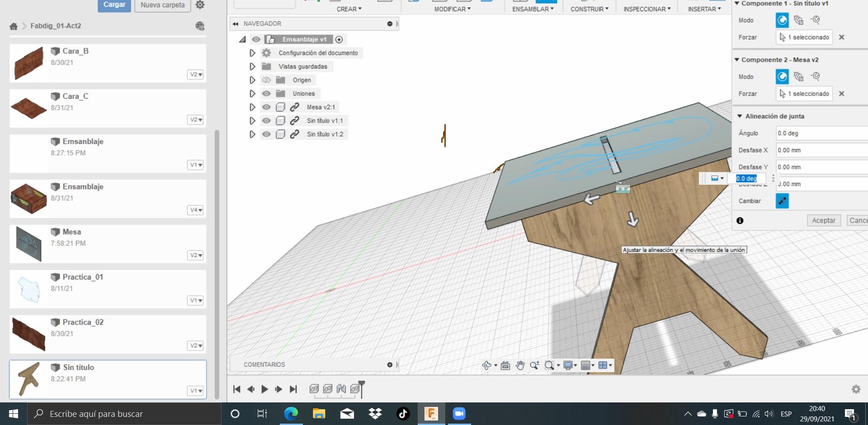Open data panel settings gear
Screen dimensions: 868x425
200,5
